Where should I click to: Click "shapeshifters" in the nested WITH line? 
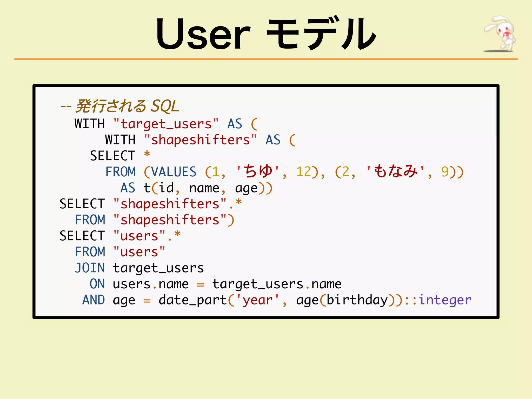[x=200, y=140]
